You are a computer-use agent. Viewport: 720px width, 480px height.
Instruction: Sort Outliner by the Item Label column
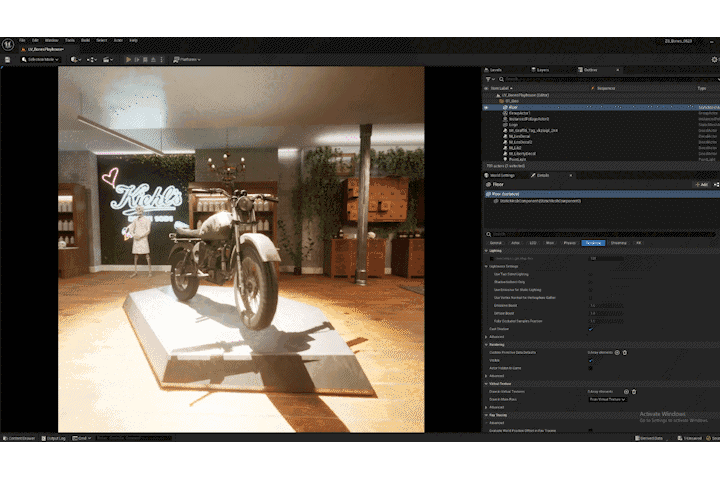501,88
